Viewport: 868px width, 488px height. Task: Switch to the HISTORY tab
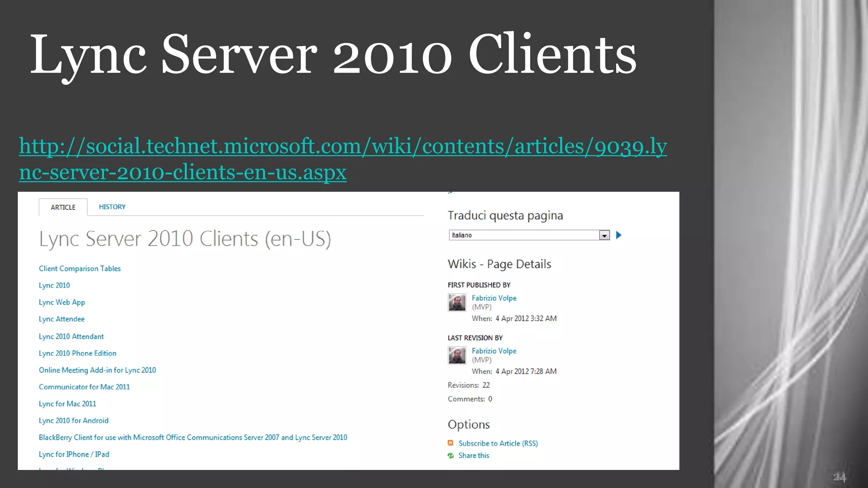coord(112,207)
